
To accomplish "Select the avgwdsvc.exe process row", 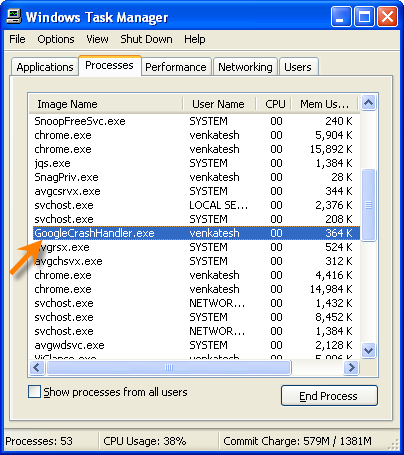I will [x=194, y=345].
